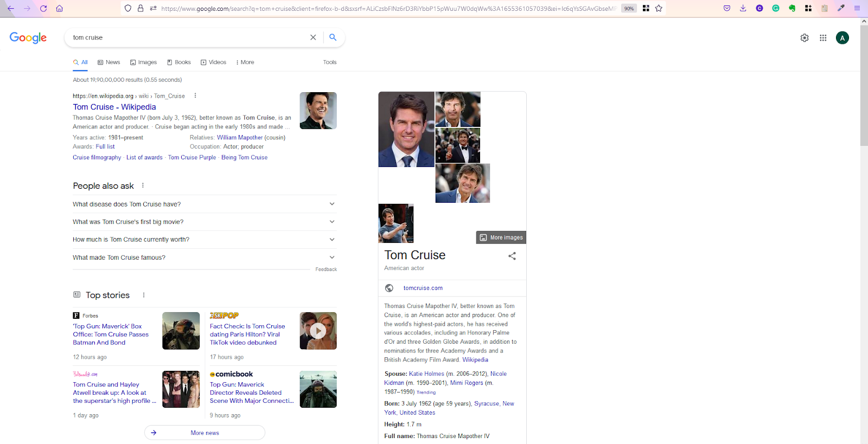This screenshot has height=444, width=868.
Task: Expand 'What disease does Tom Cruise have?'
Action: click(x=204, y=204)
